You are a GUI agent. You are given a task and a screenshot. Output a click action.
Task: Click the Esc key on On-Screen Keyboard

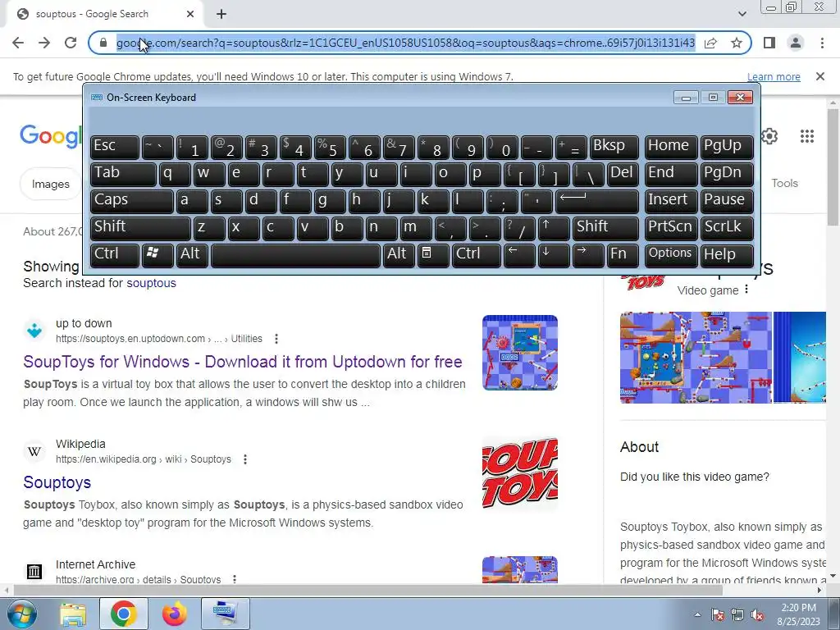(115, 147)
